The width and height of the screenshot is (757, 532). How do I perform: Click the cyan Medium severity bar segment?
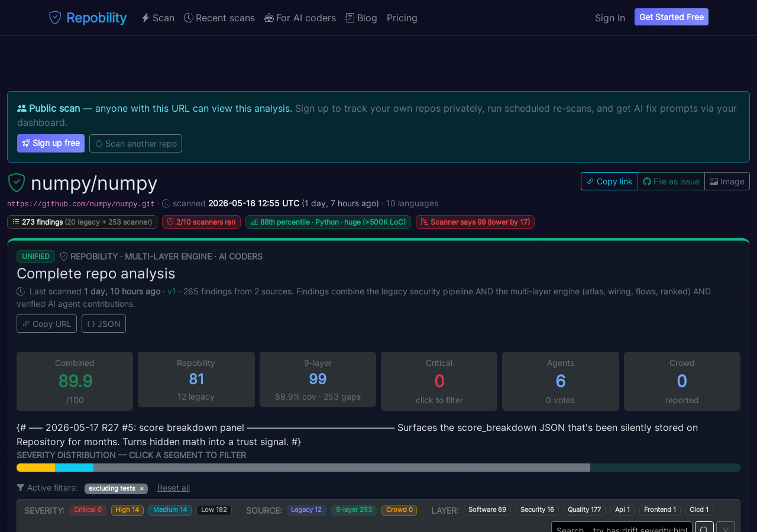pyautogui.click(x=74, y=468)
